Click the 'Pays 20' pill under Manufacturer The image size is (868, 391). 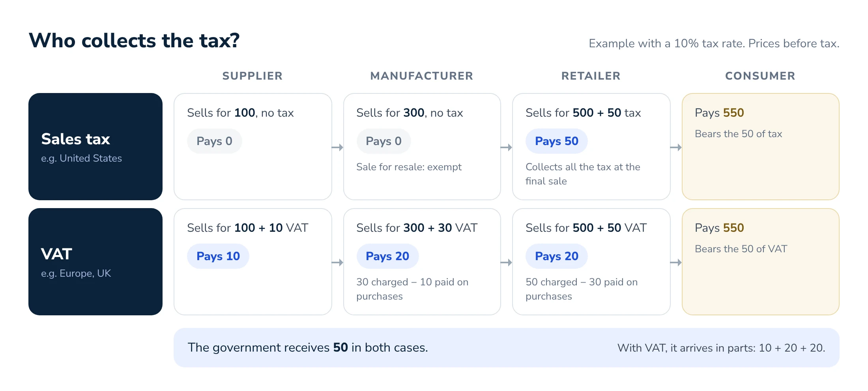[x=387, y=256]
